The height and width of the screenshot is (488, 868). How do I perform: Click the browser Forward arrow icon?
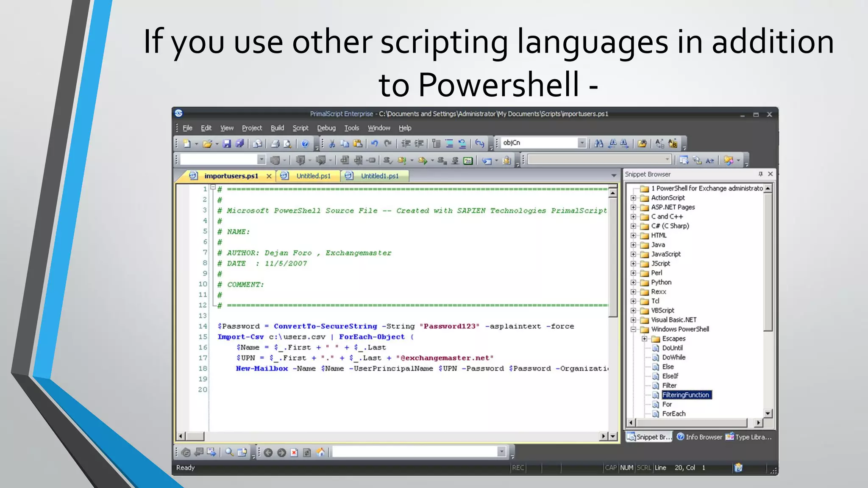click(x=281, y=453)
